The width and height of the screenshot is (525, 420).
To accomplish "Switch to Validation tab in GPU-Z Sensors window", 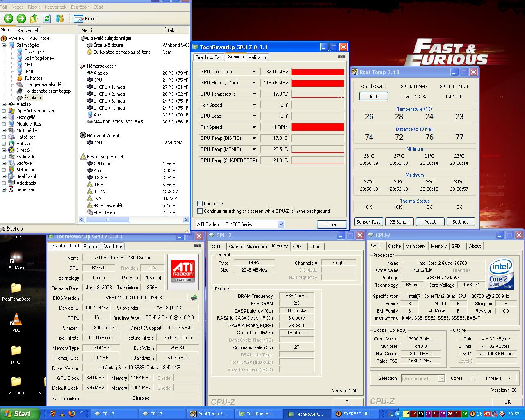I will click(x=258, y=57).
